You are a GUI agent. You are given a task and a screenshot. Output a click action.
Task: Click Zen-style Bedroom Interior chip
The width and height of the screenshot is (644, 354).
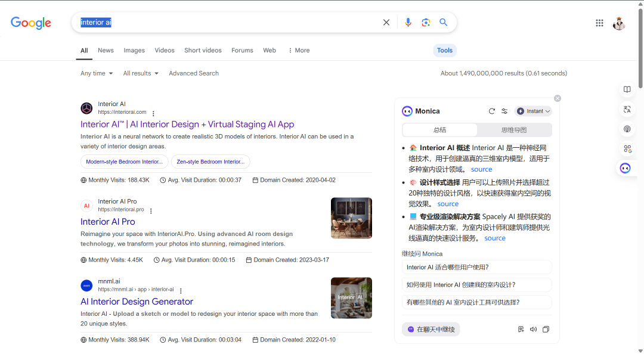click(210, 162)
